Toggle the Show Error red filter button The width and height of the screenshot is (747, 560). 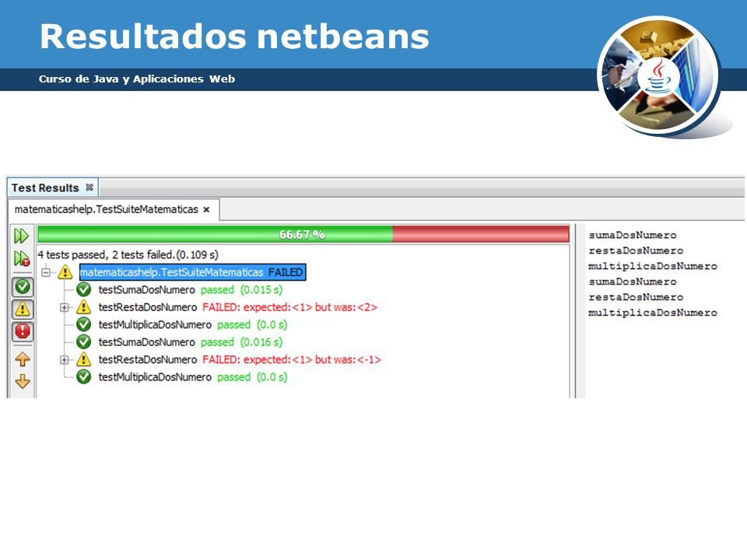click(23, 331)
